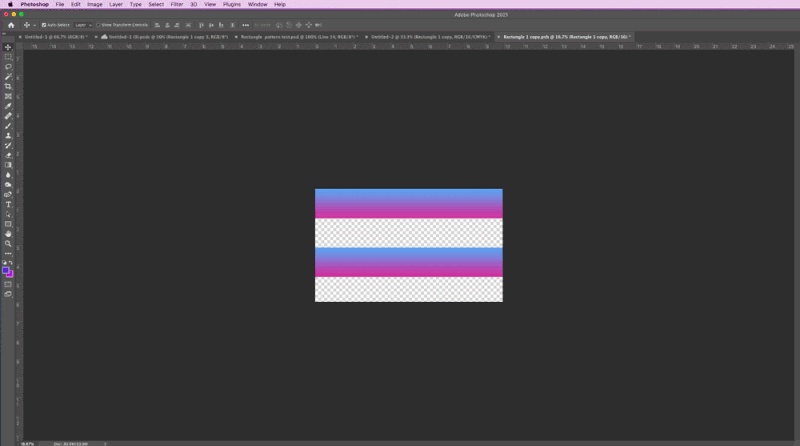The height and width of the screenshot is (446, 800).
Task: Open the Edit menu
Action: (76, 4)
